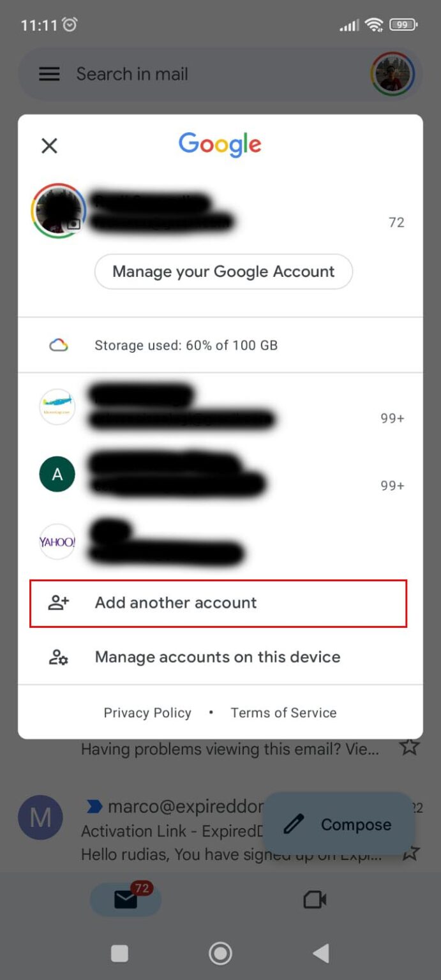Close the Google account switcher dialog
Screen dimensions: 441x980
click(x=49, y=145)
